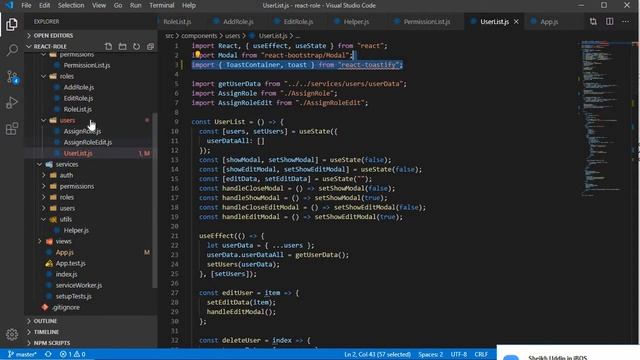Create a new folder in REACT-ROLE
Viewport: 640px width, 360px height.
[x=122, y=47]
